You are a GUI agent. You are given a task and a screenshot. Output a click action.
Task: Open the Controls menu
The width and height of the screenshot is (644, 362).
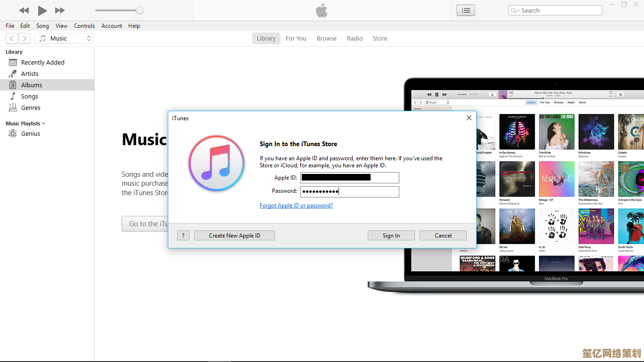[x=84, y=26]
